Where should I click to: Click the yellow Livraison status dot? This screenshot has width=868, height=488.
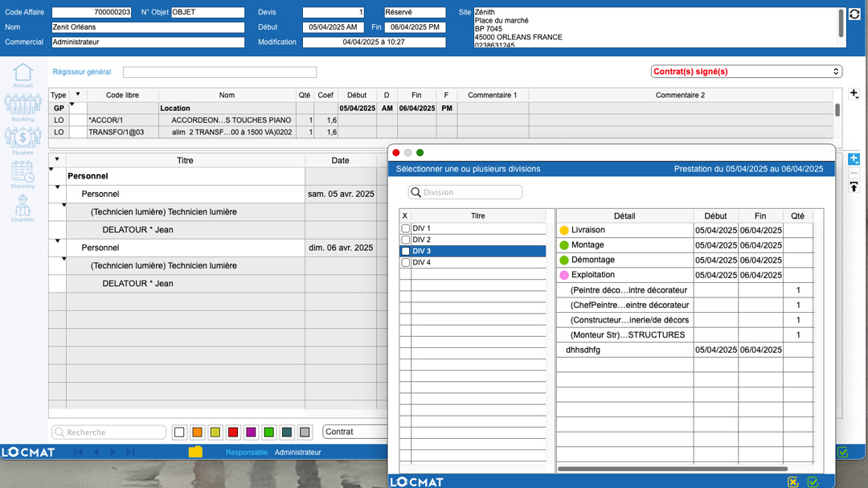[x=564, y=231]
